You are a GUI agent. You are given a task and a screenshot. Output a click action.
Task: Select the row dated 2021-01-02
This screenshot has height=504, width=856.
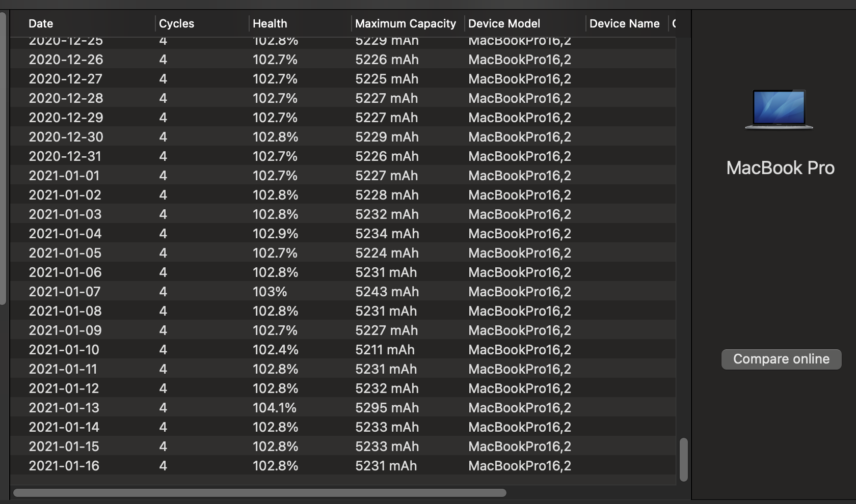click(343, 195)
